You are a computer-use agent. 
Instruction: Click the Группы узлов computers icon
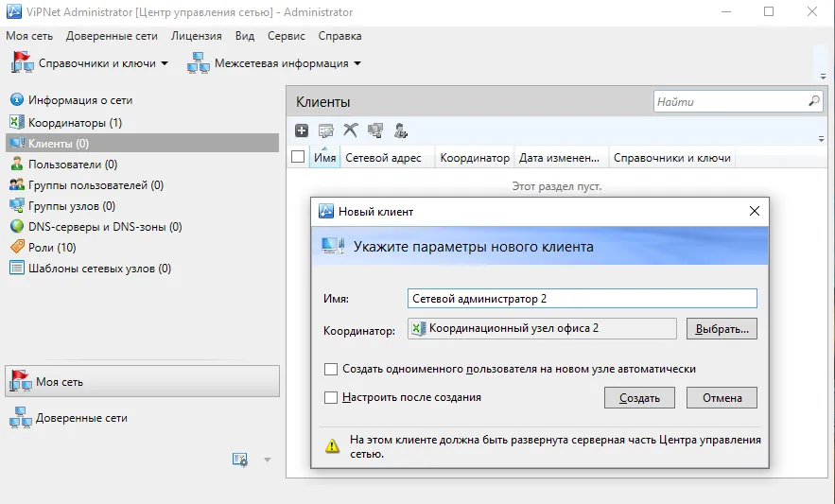tap(17, 205)
